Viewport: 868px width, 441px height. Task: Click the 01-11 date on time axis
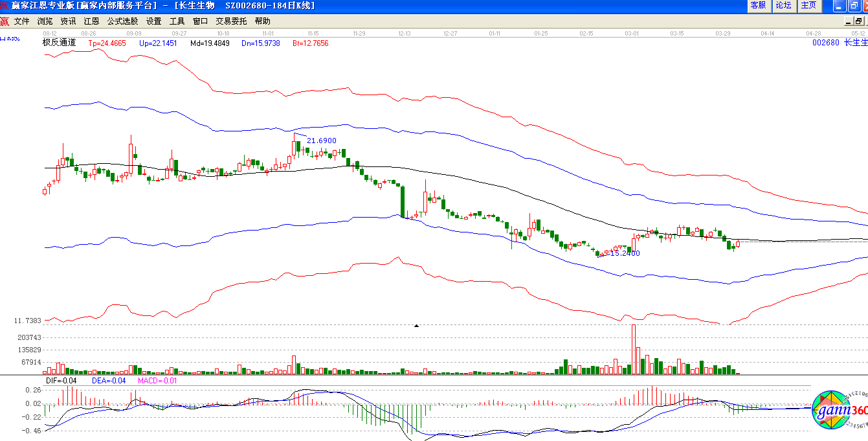click(x=495, y=32)
